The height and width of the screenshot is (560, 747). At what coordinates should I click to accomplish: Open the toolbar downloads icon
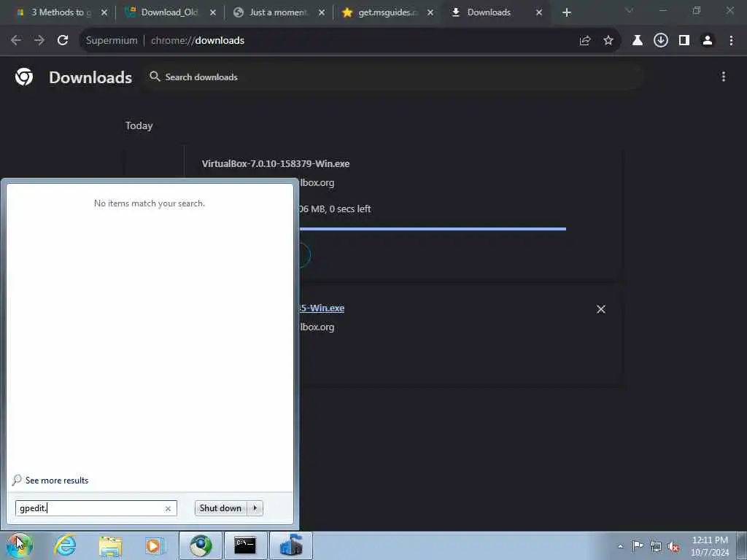point(660,41)
